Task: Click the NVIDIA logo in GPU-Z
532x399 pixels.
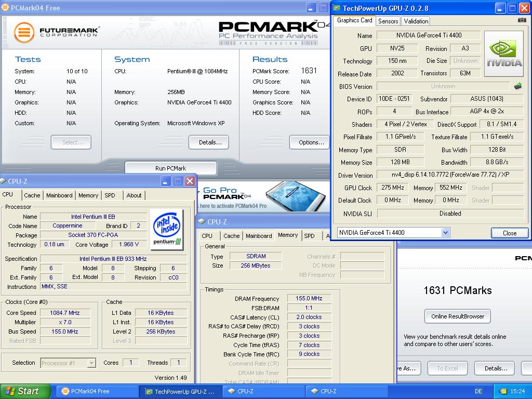Action: (x=504, y=54)
